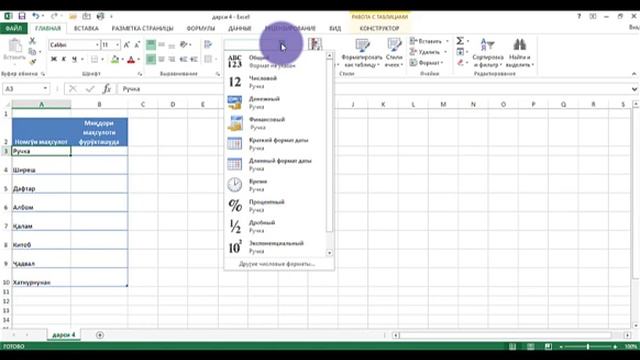Screen dimensions: 640x360
Task: Open the Format (Формат) cells dropdown
Action: (442, 63)
